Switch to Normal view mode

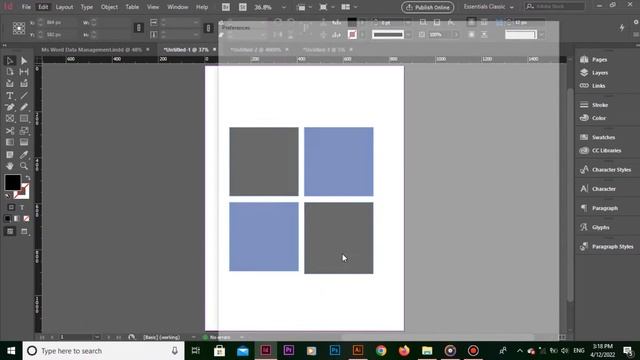(10, 231)
